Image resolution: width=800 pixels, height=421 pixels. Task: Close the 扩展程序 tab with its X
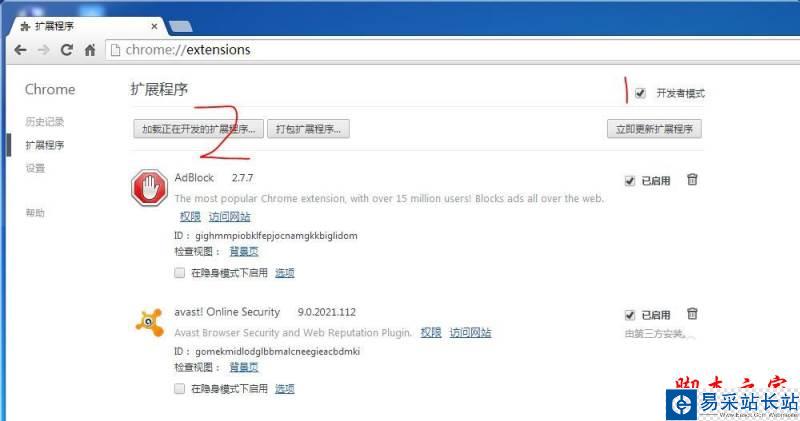point(154,26)
